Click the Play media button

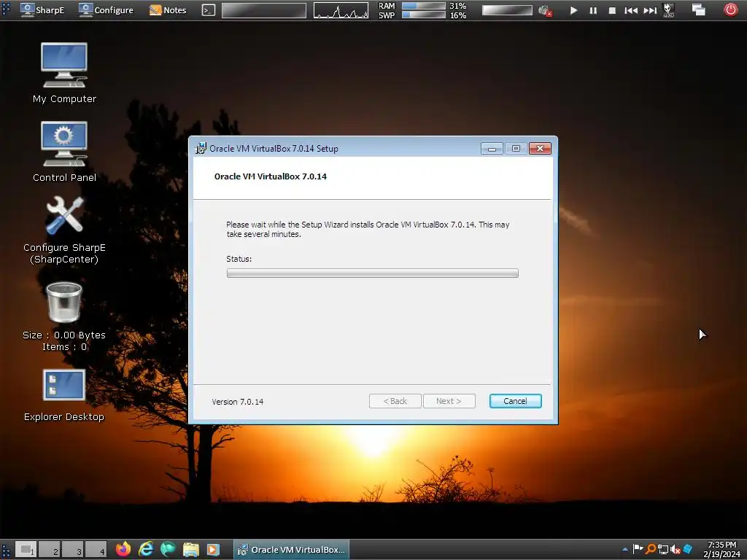pyautogui.click(x=573, y=10)
